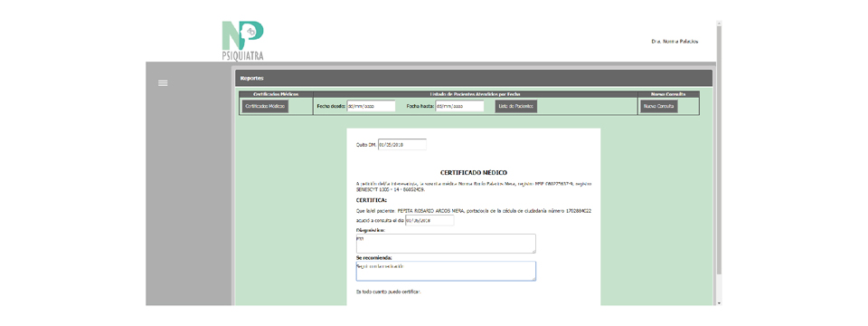The image size is (868, 326).
Task: Open the hamburger menu in the sidebar
Action: pyautogui.click(x=163, y=83)
